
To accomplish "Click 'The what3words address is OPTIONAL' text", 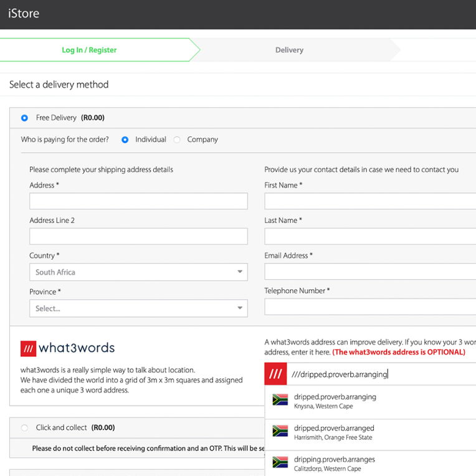I will click(399, 352).
